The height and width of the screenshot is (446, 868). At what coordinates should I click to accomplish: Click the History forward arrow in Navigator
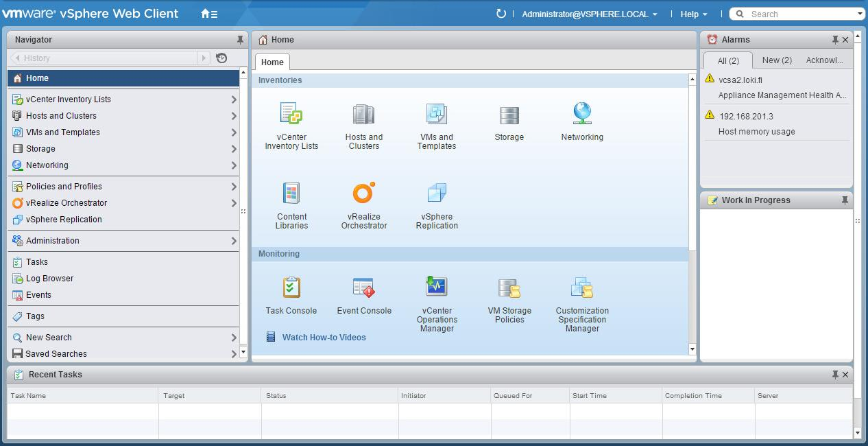pos(204,58)
